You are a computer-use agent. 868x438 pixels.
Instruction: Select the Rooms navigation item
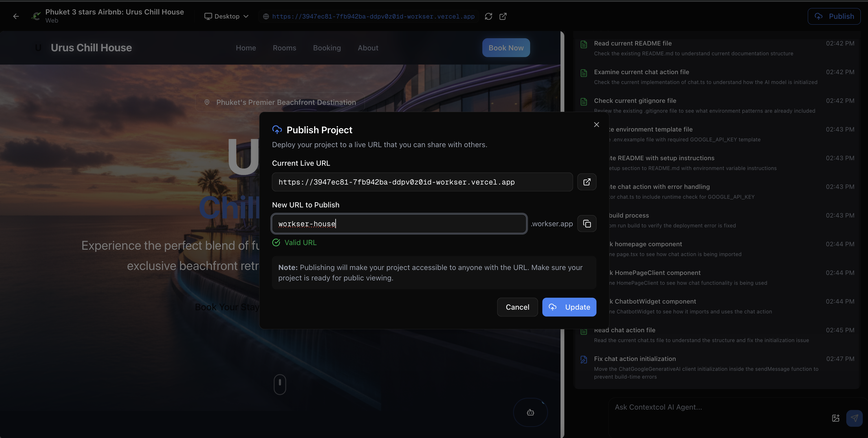284,48
